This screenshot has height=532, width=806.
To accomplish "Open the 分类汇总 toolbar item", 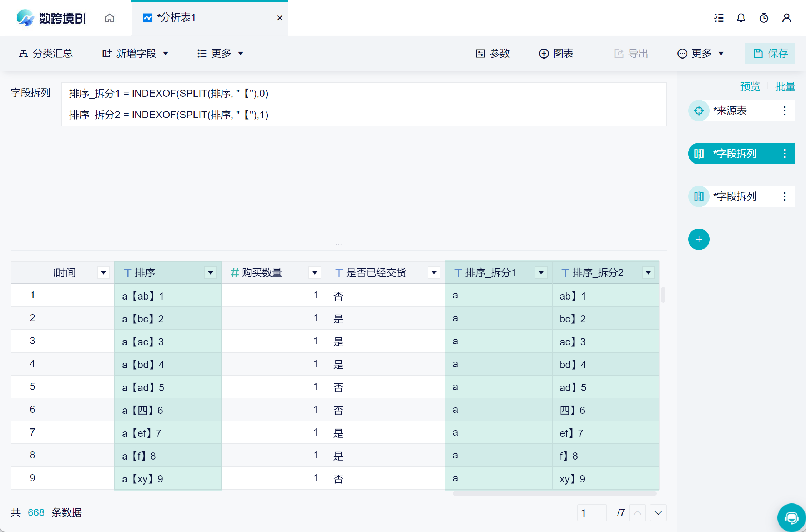I will [x=46, y=54].
